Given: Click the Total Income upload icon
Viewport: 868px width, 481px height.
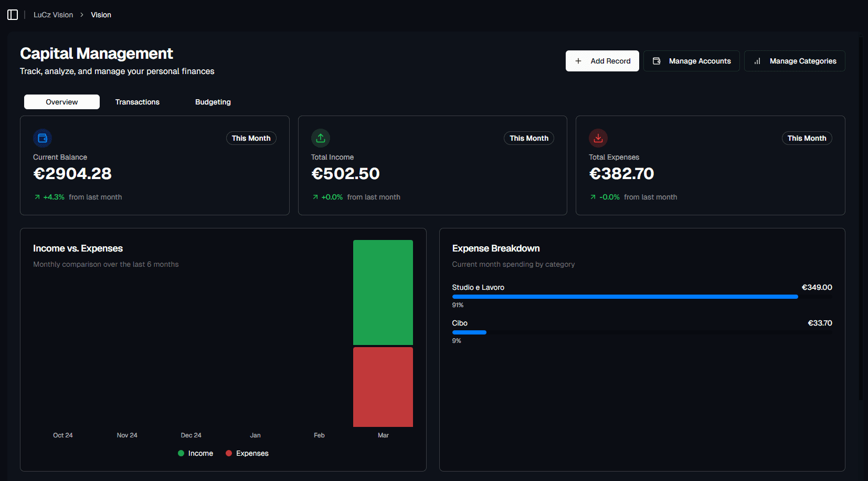Looking at the screenshot, I should pos(321,138).
